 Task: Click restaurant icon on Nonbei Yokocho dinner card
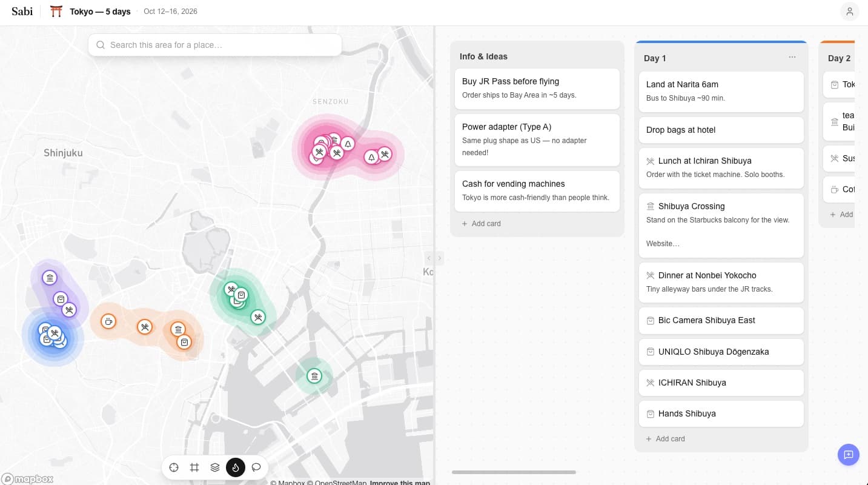651,276
